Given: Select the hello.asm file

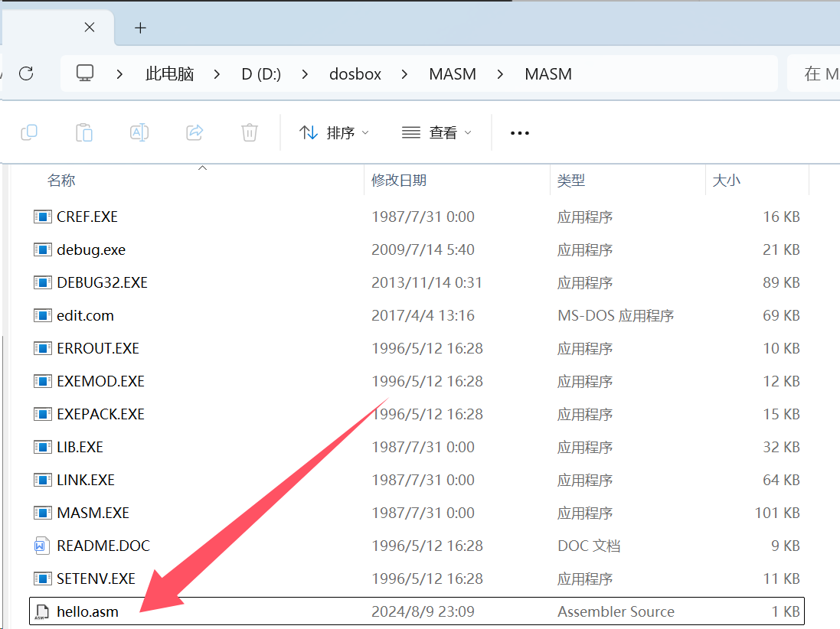Looking at the screenshot, I should (87, 611).
